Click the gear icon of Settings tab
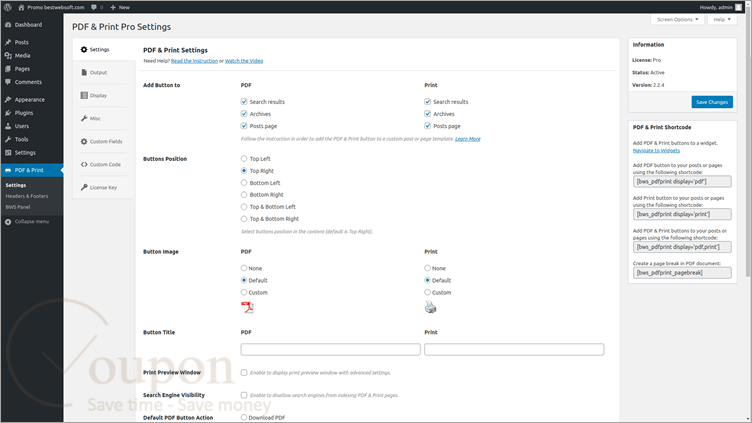 coord(84,49)
